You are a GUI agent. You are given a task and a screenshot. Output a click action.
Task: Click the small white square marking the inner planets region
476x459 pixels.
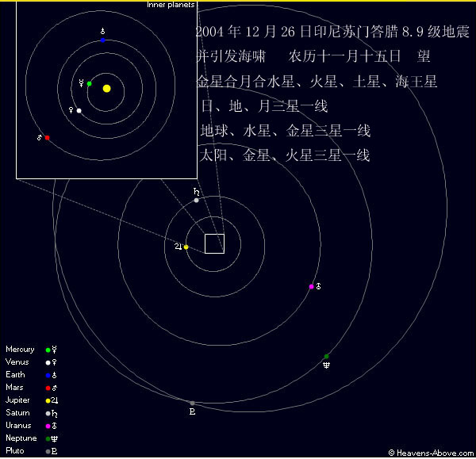(215, 243)
